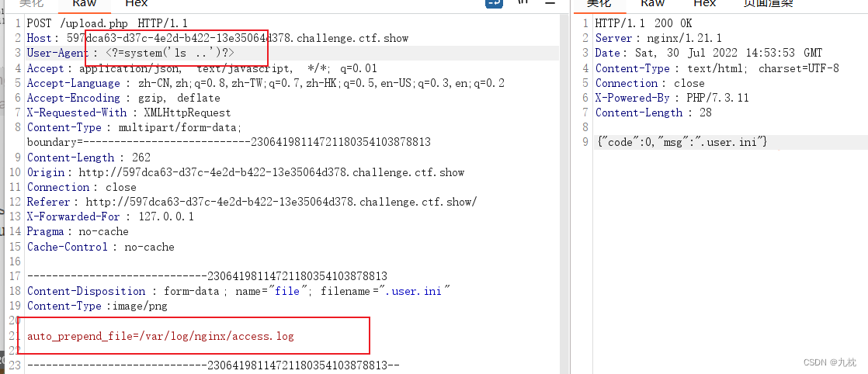The width and height of the screenshot is (868, 374).
Task: Click response Connection: close header
Action: 650,84
